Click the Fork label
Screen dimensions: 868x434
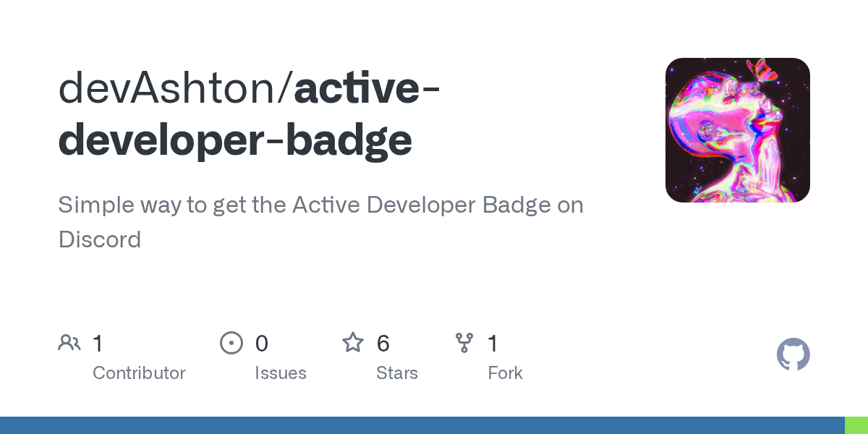tap(505, 373)
